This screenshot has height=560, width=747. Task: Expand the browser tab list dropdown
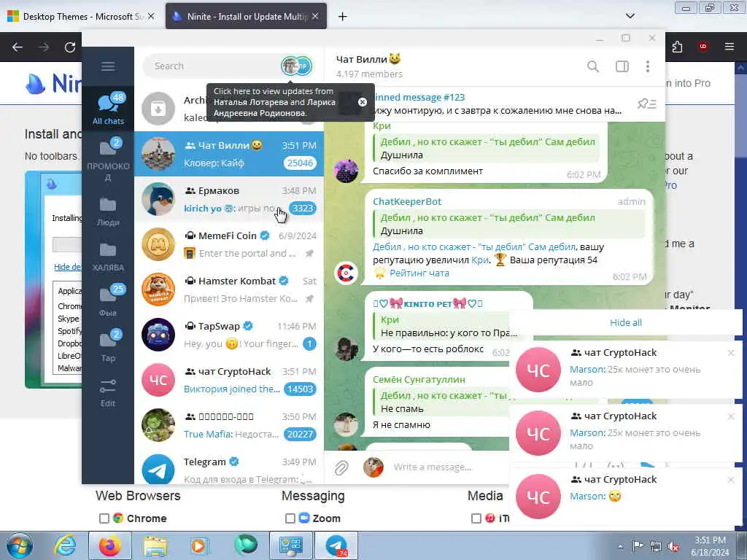tap(630, 16)
